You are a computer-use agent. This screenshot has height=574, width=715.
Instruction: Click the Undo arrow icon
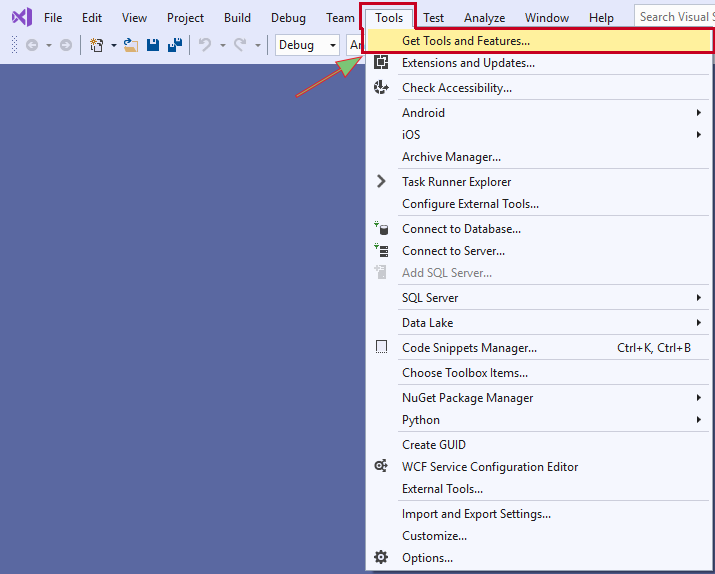click(x=204, y=45)
